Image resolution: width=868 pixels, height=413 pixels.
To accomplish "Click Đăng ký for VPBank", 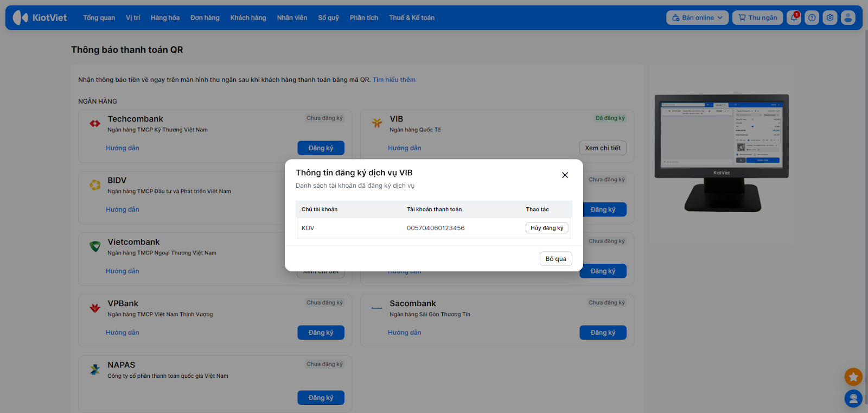I will [321, 333].
